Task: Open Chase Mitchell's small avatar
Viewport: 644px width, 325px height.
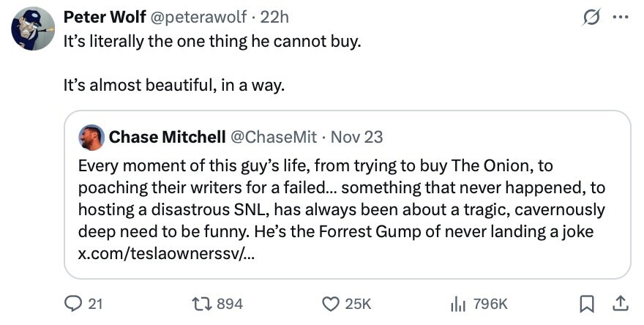Action: tap(91, 137)
